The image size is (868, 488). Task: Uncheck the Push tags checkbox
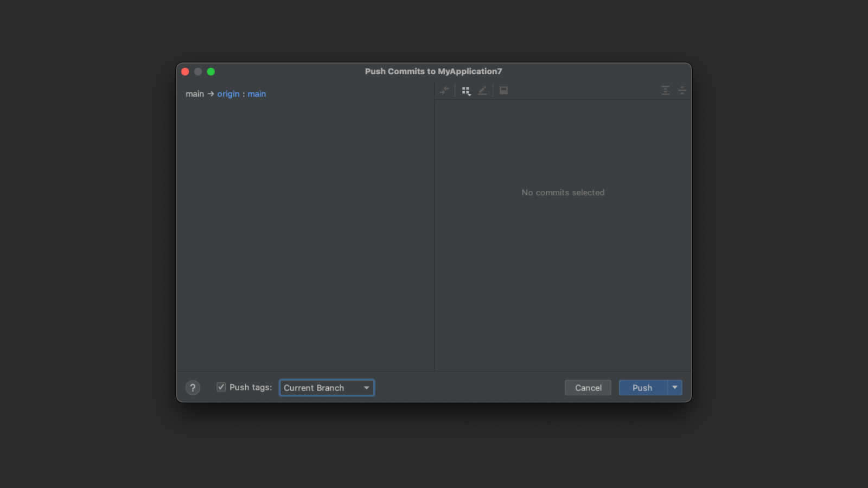[221, 387]
